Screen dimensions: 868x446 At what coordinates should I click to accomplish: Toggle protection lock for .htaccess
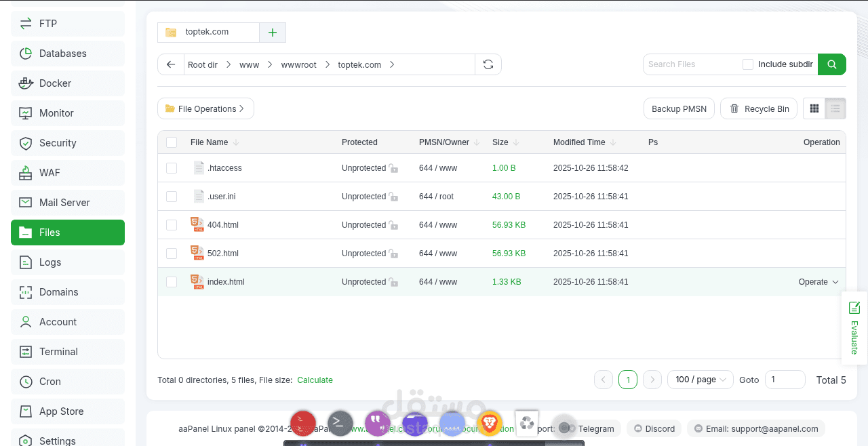[x=393, y=168]
